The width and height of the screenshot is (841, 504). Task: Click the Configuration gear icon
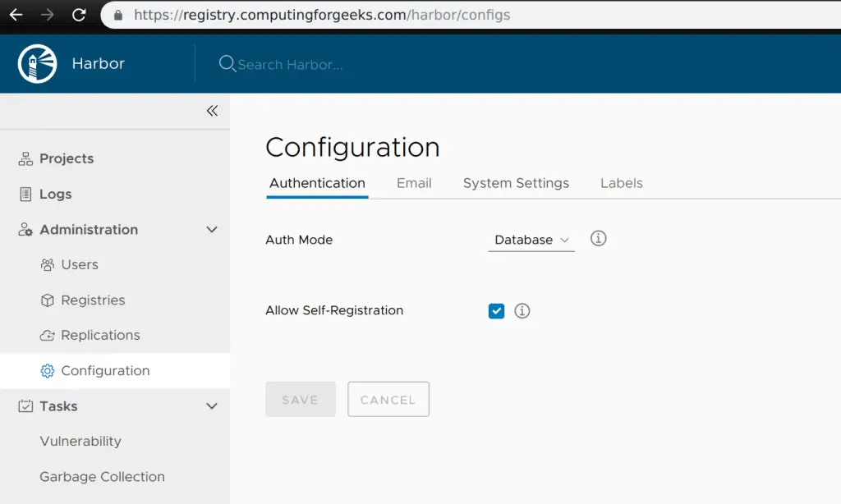[x=47, y=371]
